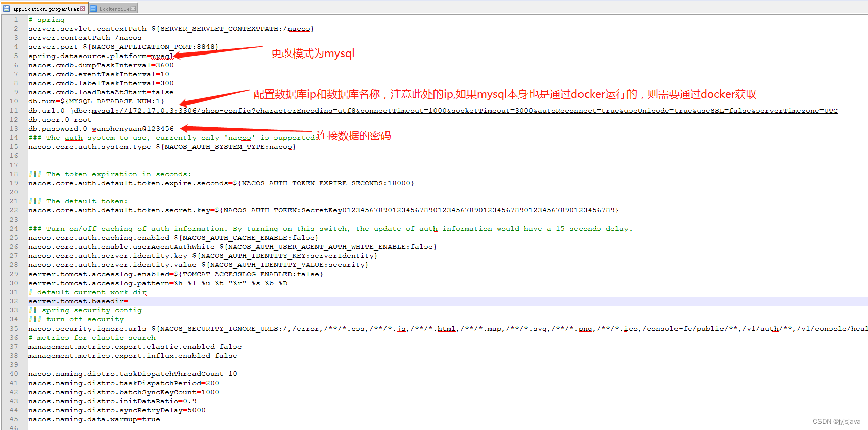Click the syncRetryDelay=5000 line
Viewport: 868px width, 430px height.
(117, 410)
